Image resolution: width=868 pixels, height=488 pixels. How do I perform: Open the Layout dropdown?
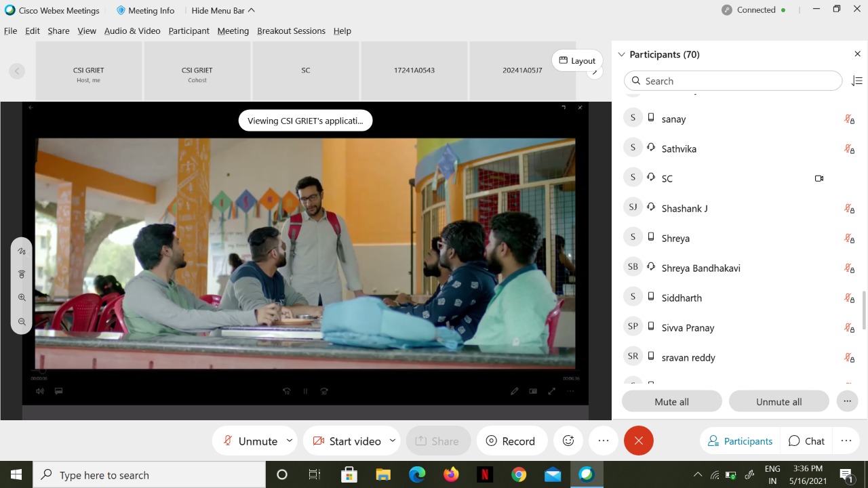tap(577, 60)
